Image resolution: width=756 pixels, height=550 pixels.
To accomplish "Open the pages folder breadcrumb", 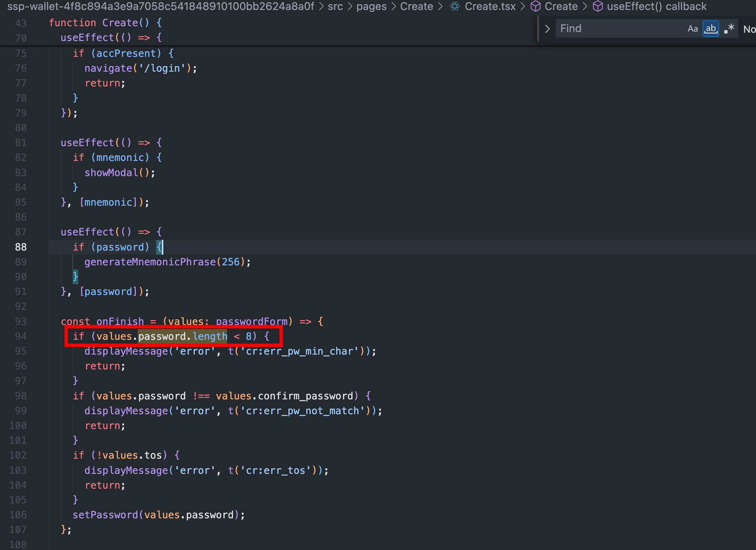I will pos(371,6).
